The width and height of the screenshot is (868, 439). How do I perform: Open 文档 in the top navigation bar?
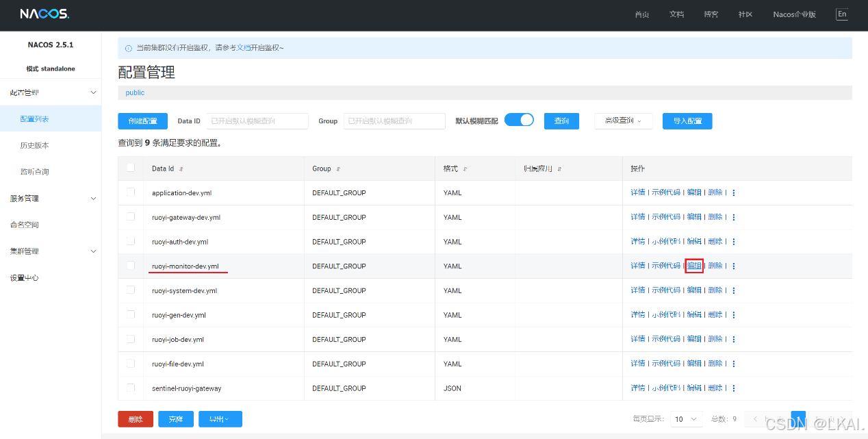[x=676, y=14]
